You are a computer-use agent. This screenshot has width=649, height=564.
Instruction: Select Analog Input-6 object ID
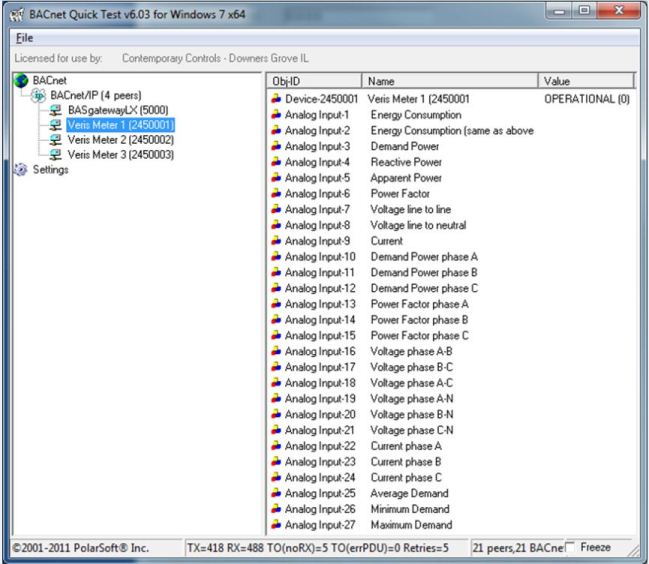click(317, 194)
